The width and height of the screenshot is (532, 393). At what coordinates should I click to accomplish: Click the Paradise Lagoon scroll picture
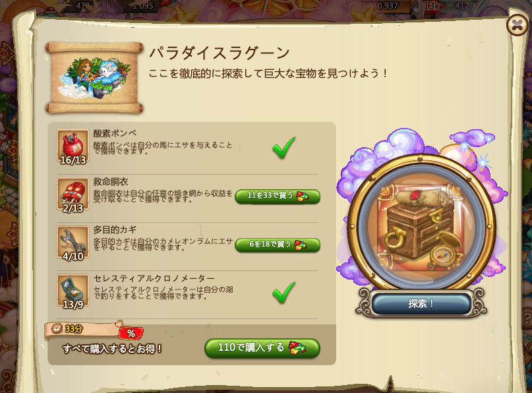point(95,78)
